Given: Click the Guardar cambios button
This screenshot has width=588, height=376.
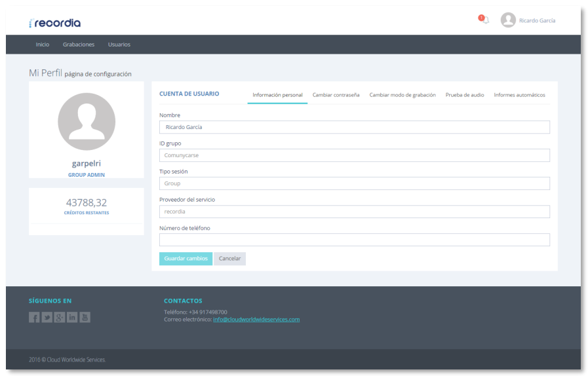Looking at the screenshot, I should pyautogui.click(x=186, y=259).
